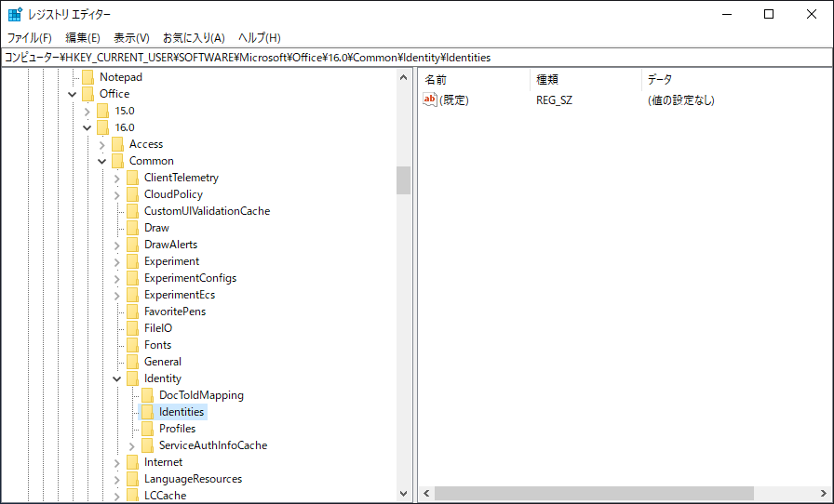Click the (値の設定なし) data cell
Image resolution: width=834 pixels, height=504 pixels.
point(680,99)
